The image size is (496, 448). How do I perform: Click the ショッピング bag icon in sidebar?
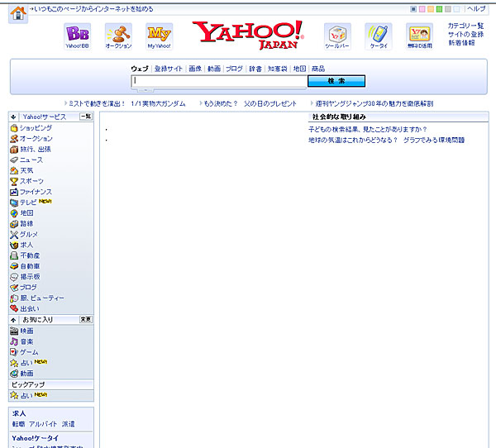click(x=14, y=128)
